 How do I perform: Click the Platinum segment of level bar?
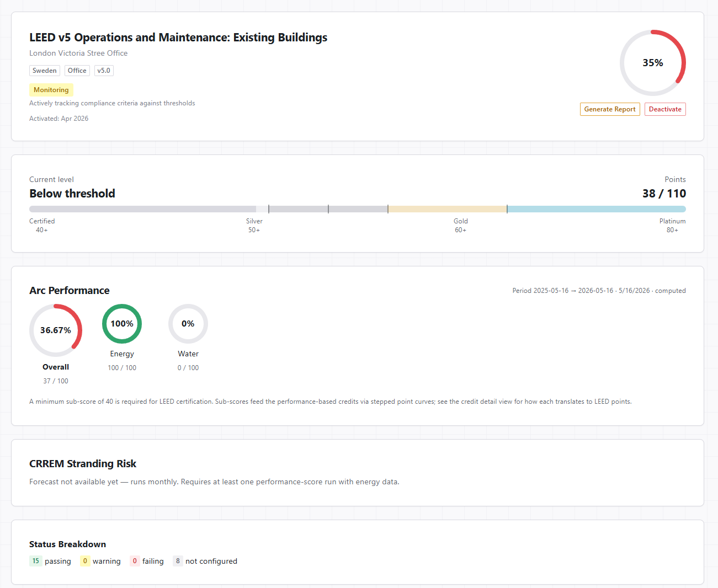tap(597, 209)
